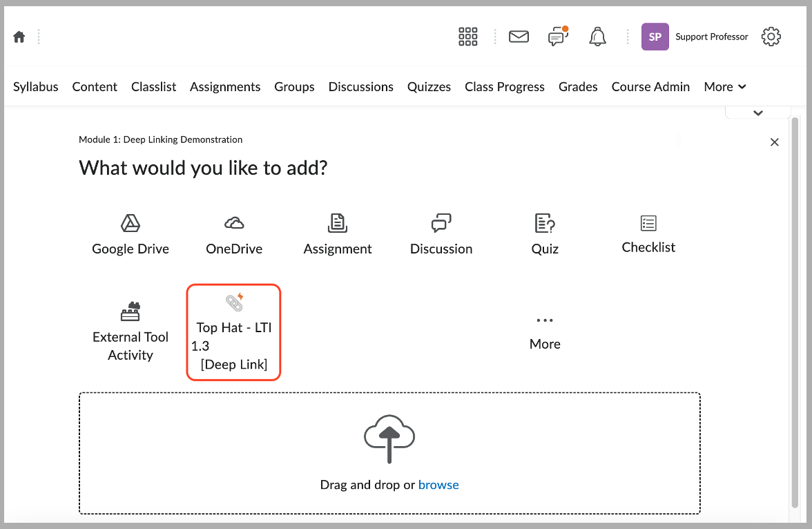View unread chat messages
Image resolution: width=812 pixels, height=529 pixels.
coord(558,37)
